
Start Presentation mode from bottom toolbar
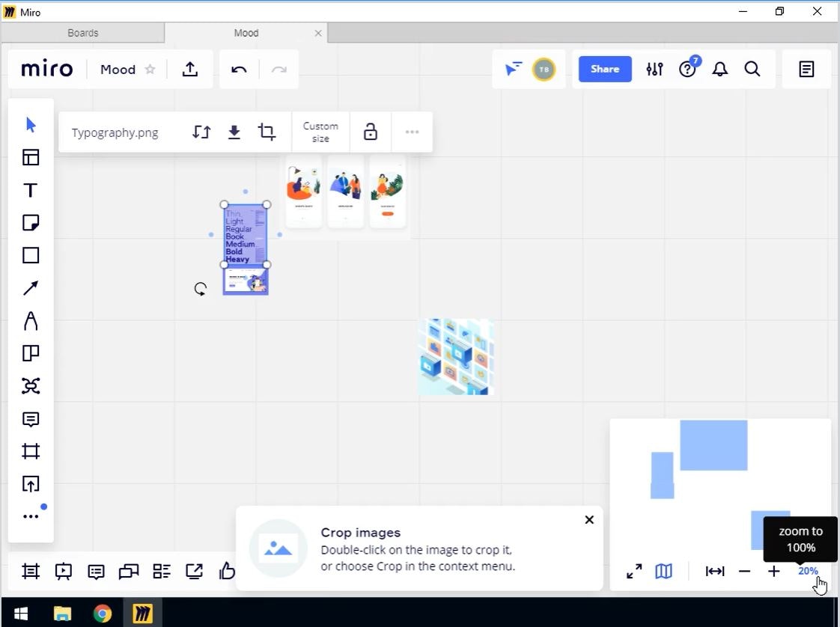(63, 572)
